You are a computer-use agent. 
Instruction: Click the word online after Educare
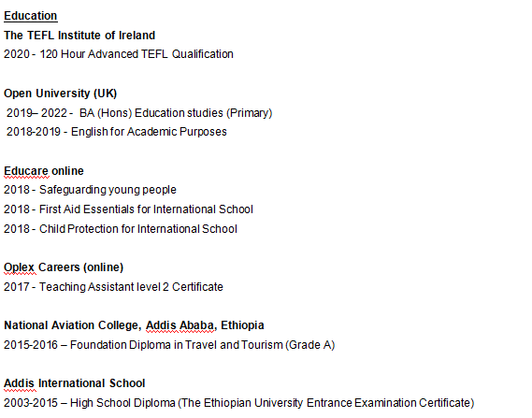[x=67, y=171]
